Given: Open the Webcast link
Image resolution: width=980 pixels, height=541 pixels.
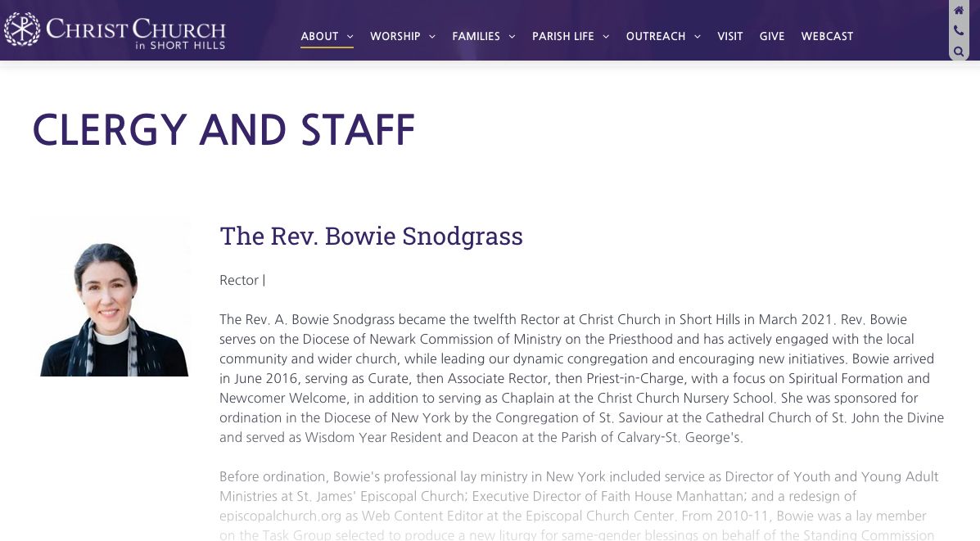Looking at the screenshot, I should pyautogui.click(x=827, y=36).
